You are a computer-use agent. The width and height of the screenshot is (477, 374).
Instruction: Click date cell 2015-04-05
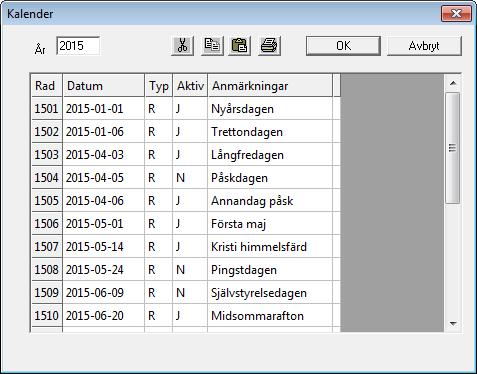(104, 178)
